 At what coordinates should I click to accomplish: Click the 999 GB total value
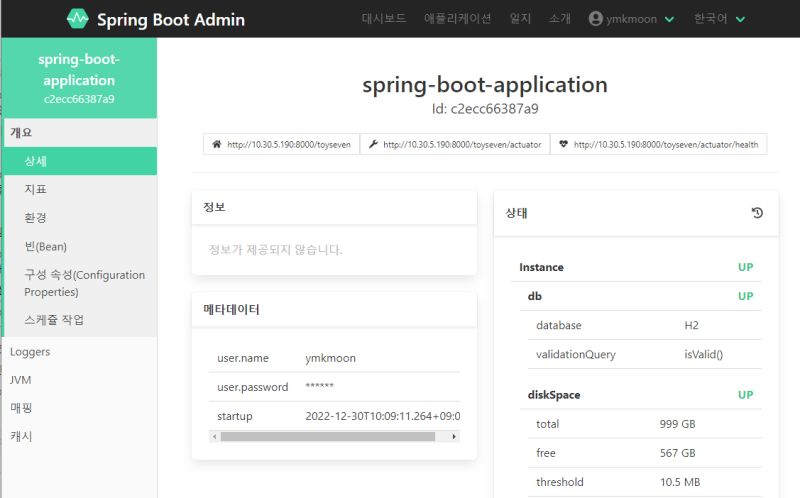(x=677, y=424)
